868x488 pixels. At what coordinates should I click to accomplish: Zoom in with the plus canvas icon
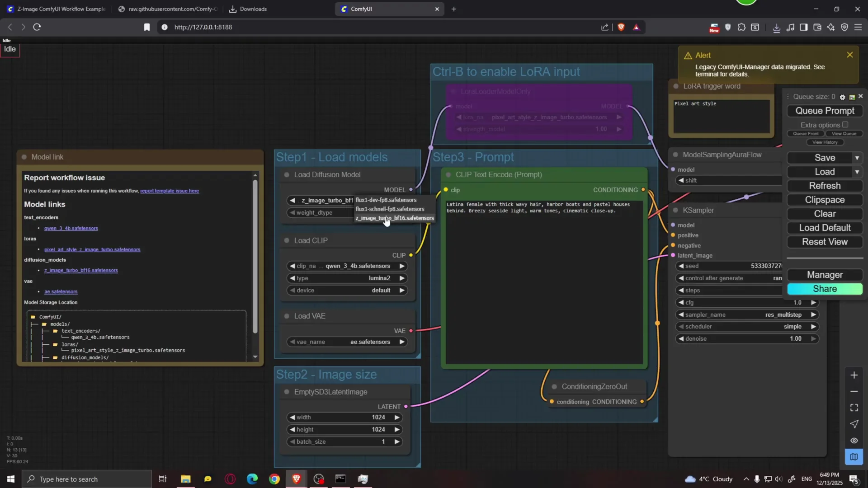point(854,375)
